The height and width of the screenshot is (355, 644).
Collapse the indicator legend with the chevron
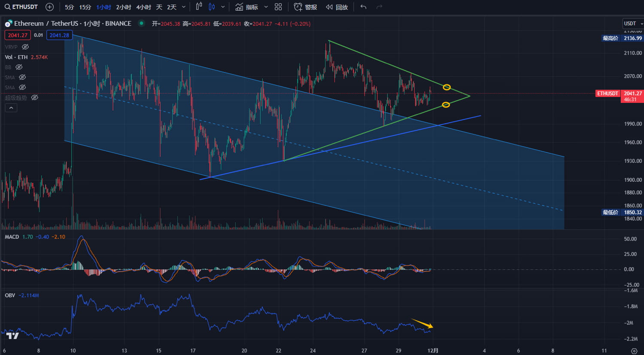[x=11, y=108]
